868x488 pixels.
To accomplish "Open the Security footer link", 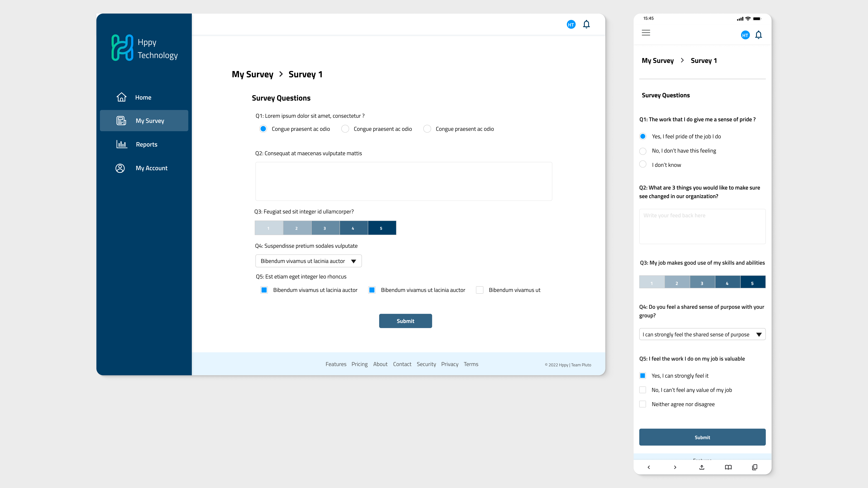I will coord(426,364).
